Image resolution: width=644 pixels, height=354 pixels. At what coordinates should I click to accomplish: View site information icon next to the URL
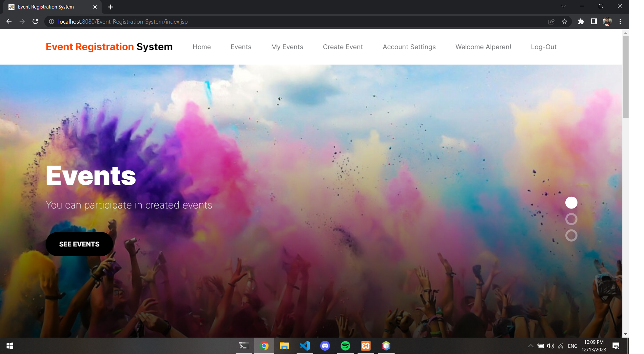[x=51, y=21]
